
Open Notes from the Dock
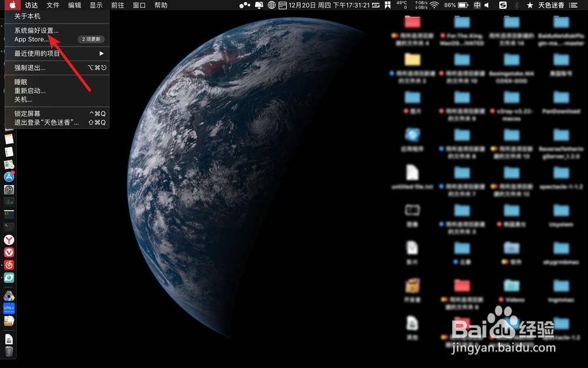(x=9, y=139)
